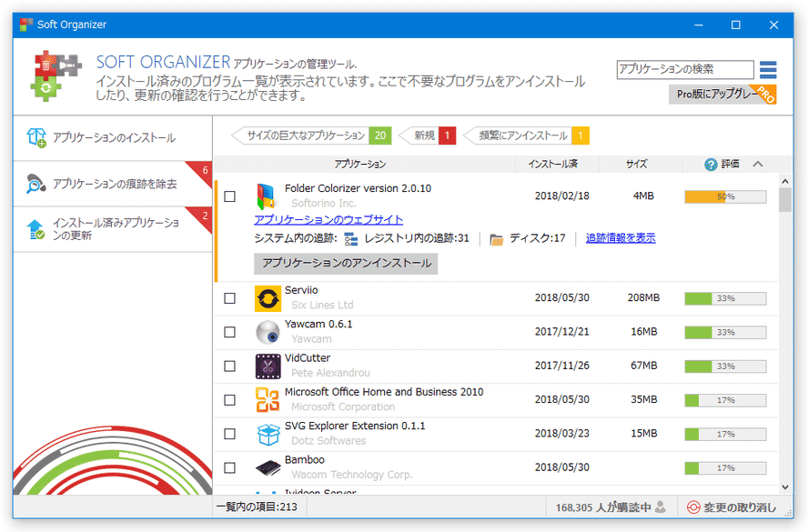Check the SVG Explorer Extension checkbox
Viewport: 808px width, 532px height.
pyautogui.click(x=230, y=434)
